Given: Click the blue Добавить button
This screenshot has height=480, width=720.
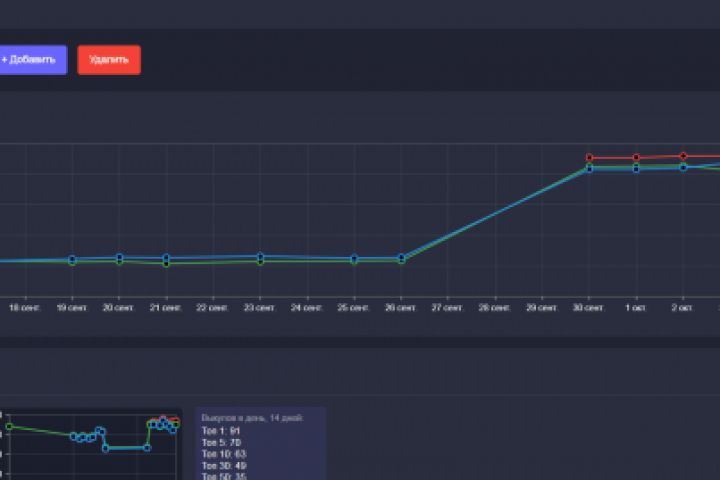Looking at the screenshot, I should click(x=33, y=60).
